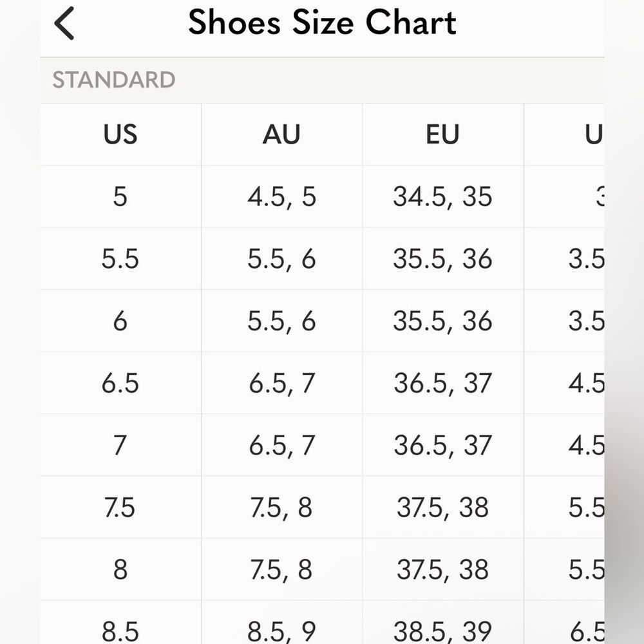Select US size 5.5 cell

[x=120, y=259]
